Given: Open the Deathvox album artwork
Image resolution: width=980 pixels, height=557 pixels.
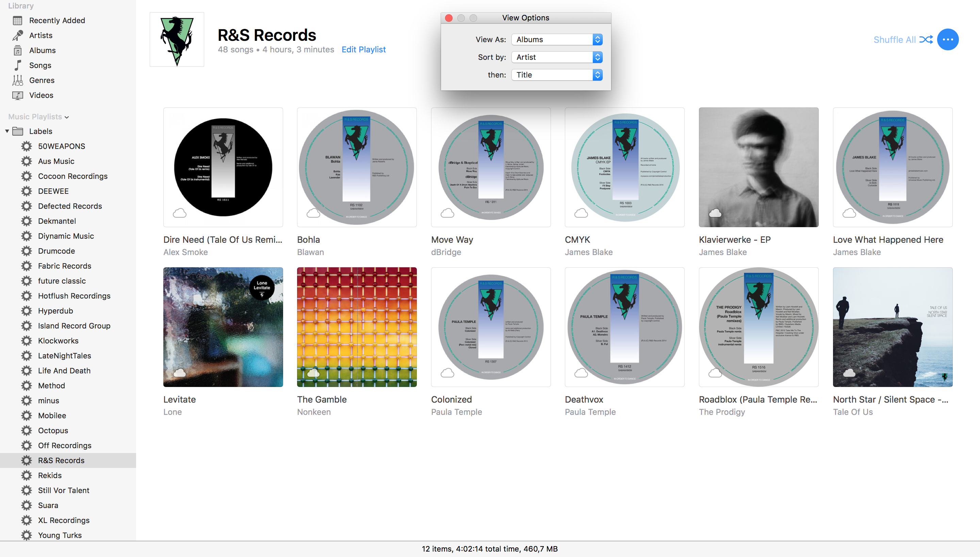Looking at the screenshot, I should (625, 327).
